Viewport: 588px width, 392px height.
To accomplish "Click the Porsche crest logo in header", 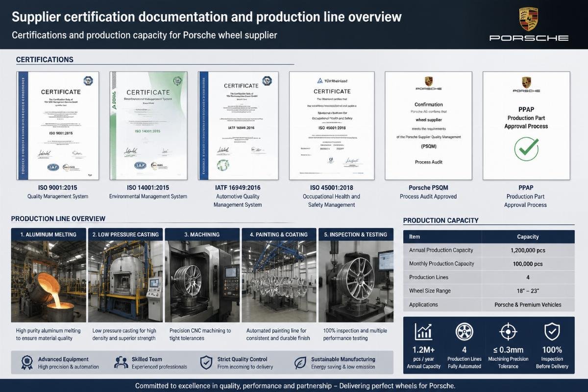I will pos(529,19).
